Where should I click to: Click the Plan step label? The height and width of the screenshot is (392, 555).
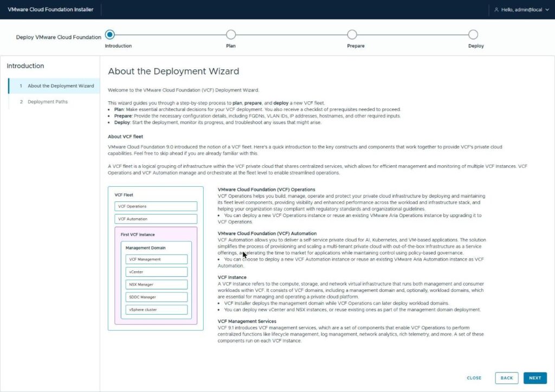tap(231, 46)
